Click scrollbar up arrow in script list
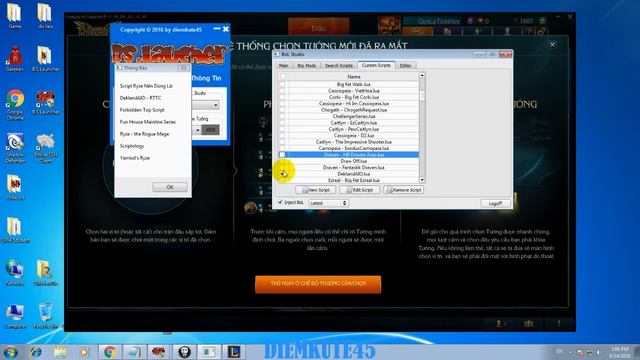Viewport: 640px width, 360px height. [422, 76]
